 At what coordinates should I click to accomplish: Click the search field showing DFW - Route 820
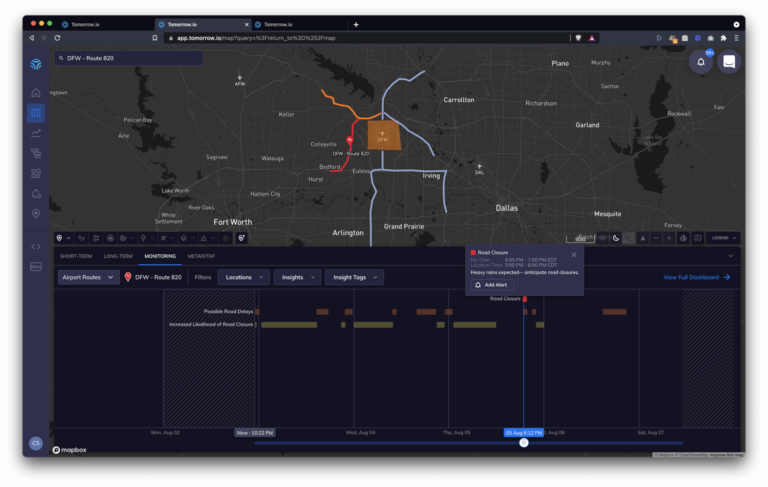click(129, 58)
